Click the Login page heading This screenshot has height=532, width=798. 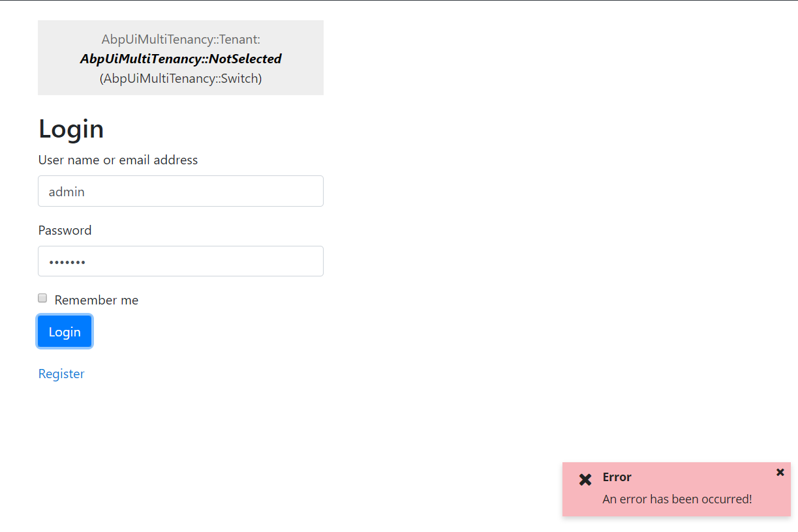coord(70,128)
